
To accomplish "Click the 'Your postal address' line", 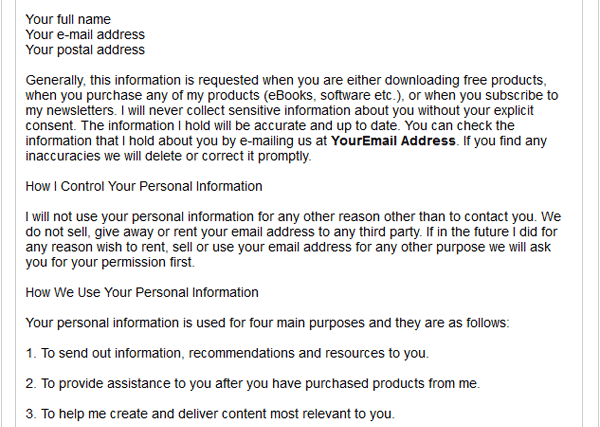I will tap(85, 50).
